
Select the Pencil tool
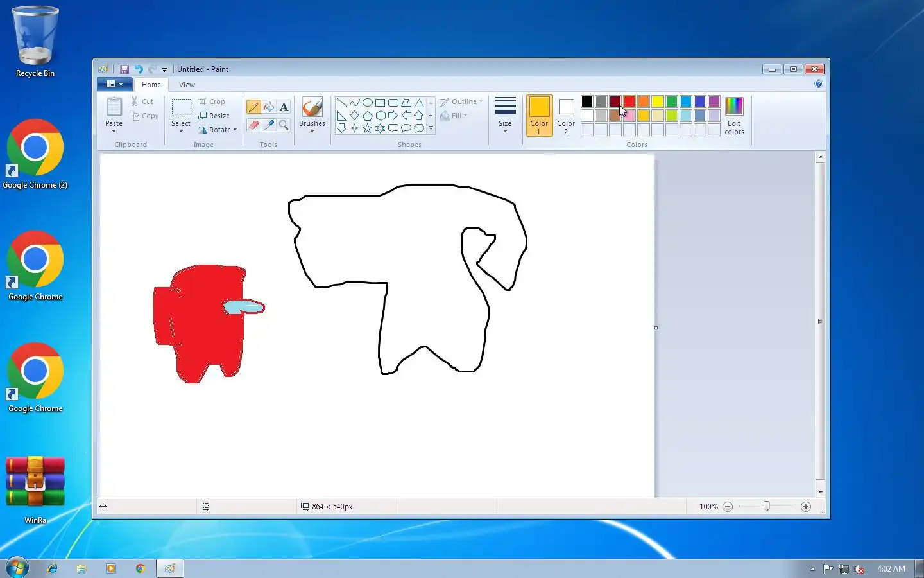pos(253,107)
